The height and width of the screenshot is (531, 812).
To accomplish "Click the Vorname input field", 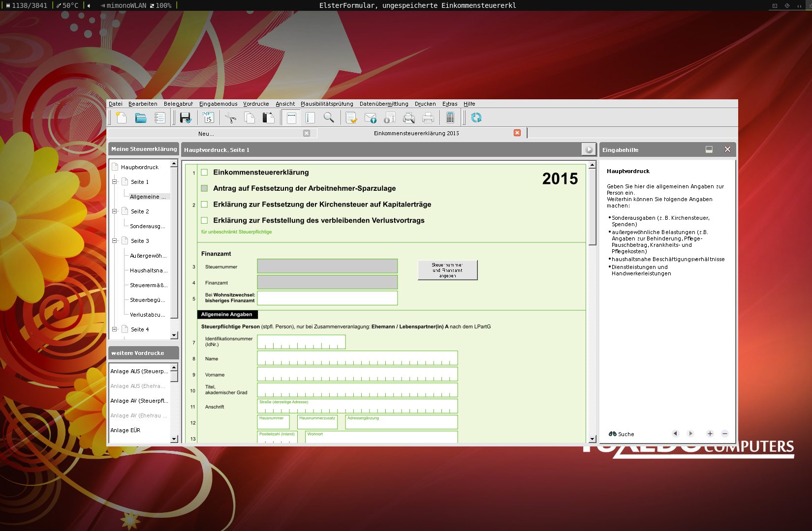I will 357,374.
